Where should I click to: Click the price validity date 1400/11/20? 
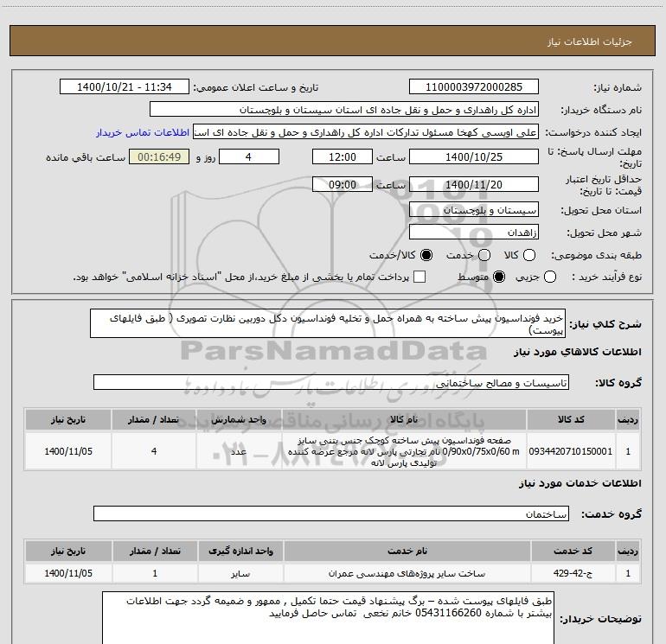tap(474, 184)
